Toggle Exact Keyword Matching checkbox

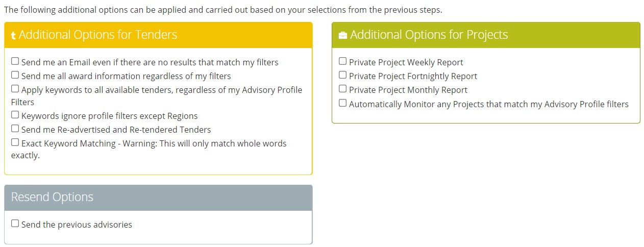(x=15, y=142)
